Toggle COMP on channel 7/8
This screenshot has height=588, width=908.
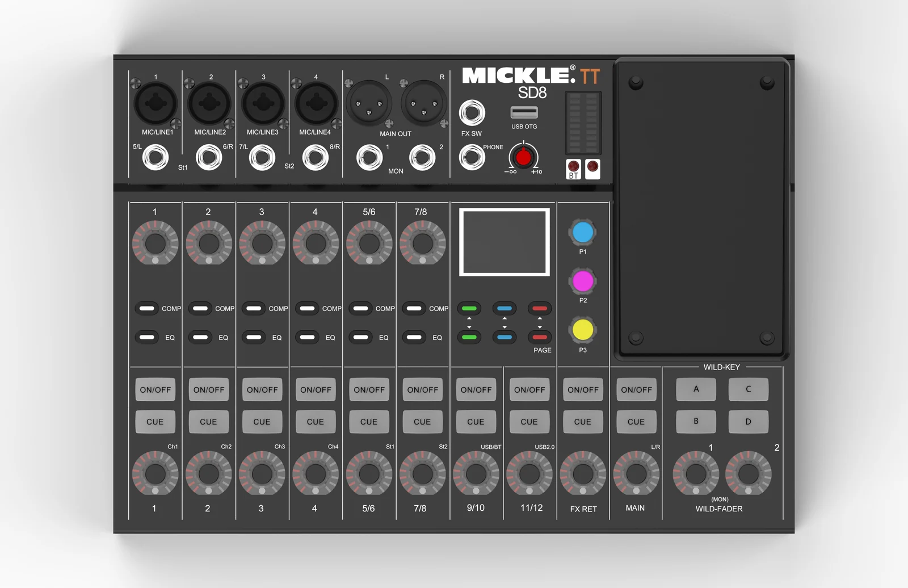coord(414,308)
